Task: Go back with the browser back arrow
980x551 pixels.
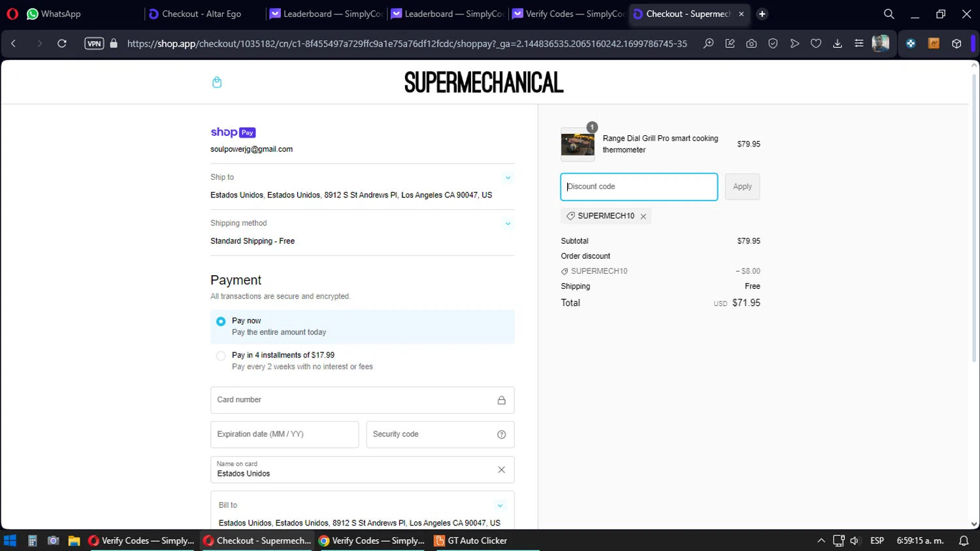Action: (x=13, y=44)
